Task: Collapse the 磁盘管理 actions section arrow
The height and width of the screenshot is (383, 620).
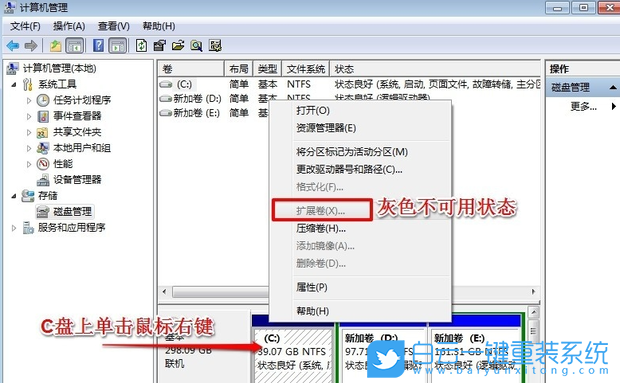Action: pyautogui.click(x=612, y=87)
